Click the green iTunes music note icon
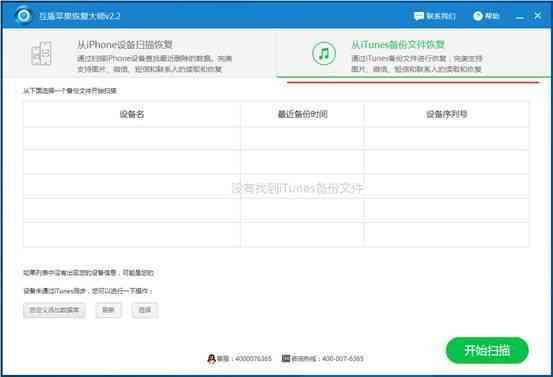 coord(324,53)
